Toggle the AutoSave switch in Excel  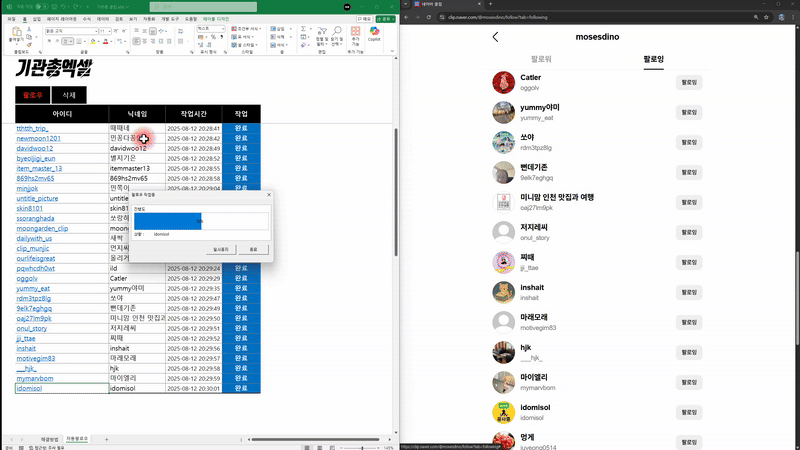(x=42, y=7)
